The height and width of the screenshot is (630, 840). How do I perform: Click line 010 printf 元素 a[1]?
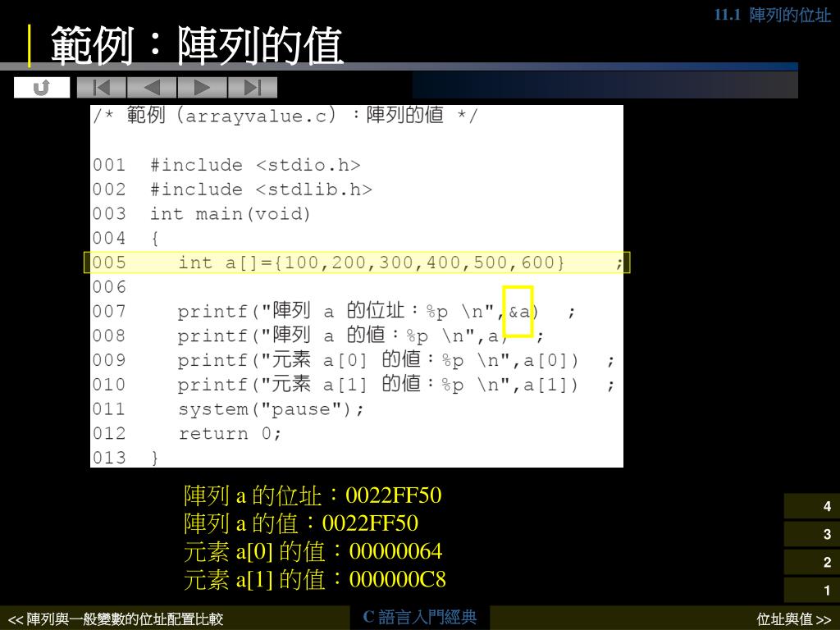coord(354,385)
